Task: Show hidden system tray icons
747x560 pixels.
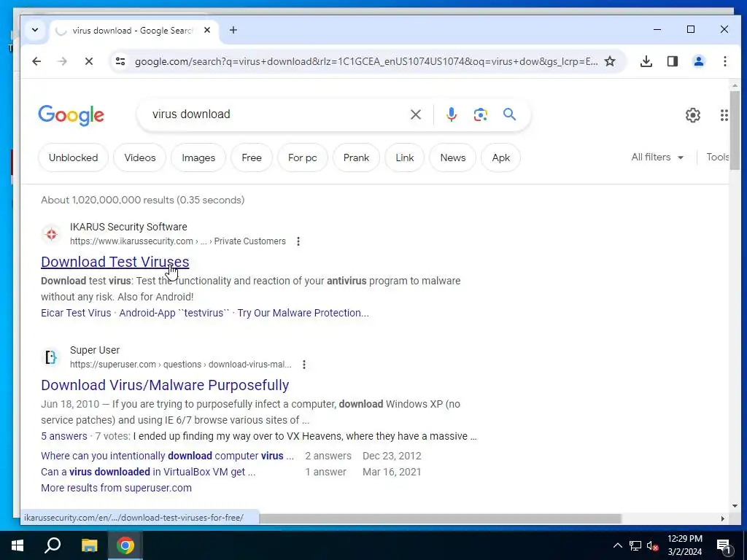Action: coord(617,545)
